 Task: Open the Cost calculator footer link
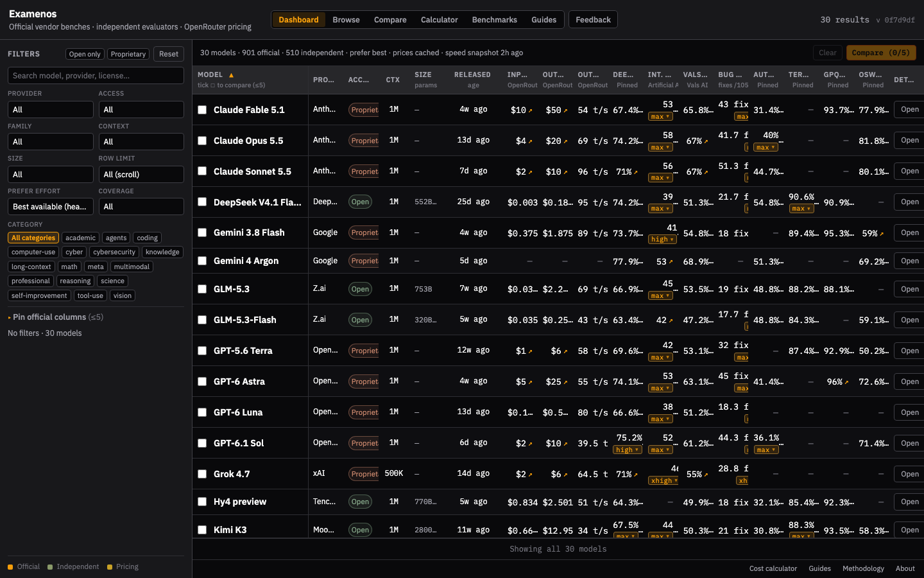click(773, 568)
